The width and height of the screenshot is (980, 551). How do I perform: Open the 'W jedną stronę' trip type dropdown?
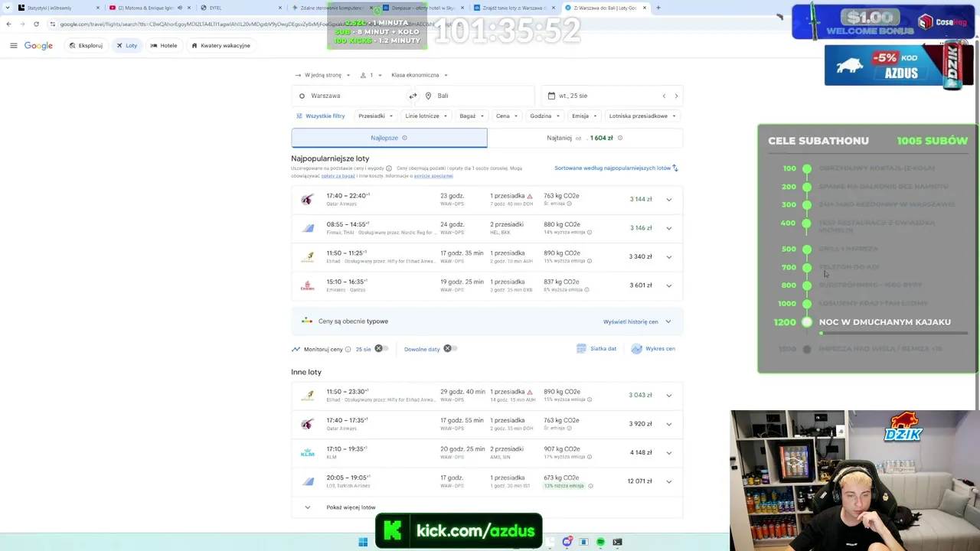(x=322, y=75)
